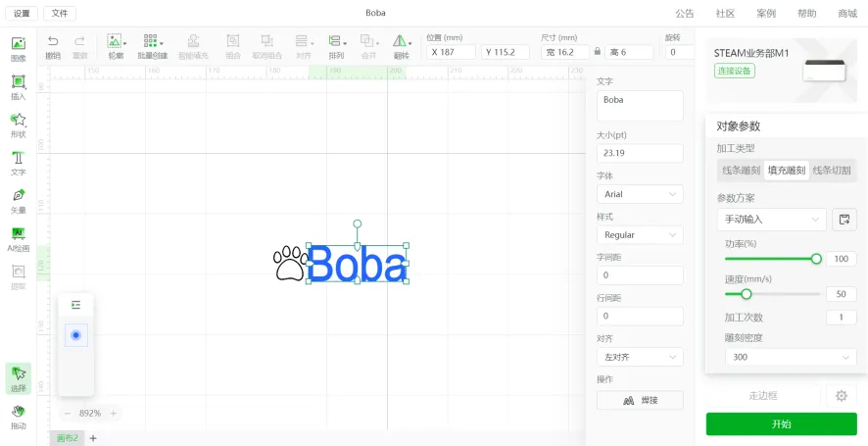Image resolution: width=868 pixels, height=446 pixels.
Task: Select 线条切割 line cutting type
Action: coord(832,171)
